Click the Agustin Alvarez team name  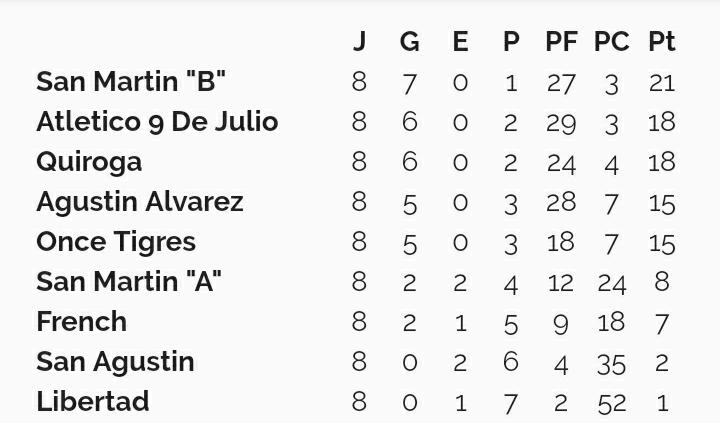[140, 202]
